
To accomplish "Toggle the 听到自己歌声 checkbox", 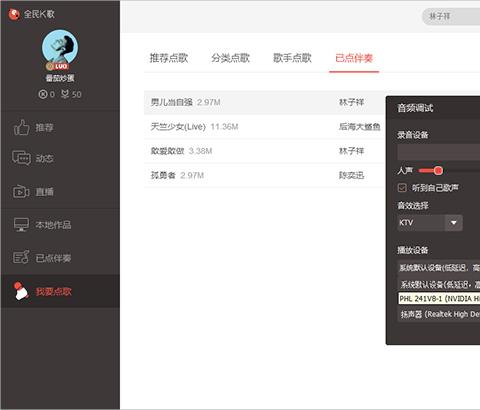I will 402,188.
